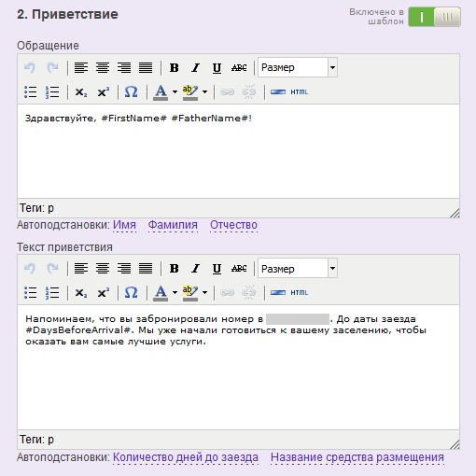This screenshot has width=476, height=476.
Task: Open HTML source in Обращение editor
Action: click(x=300, y=91)
